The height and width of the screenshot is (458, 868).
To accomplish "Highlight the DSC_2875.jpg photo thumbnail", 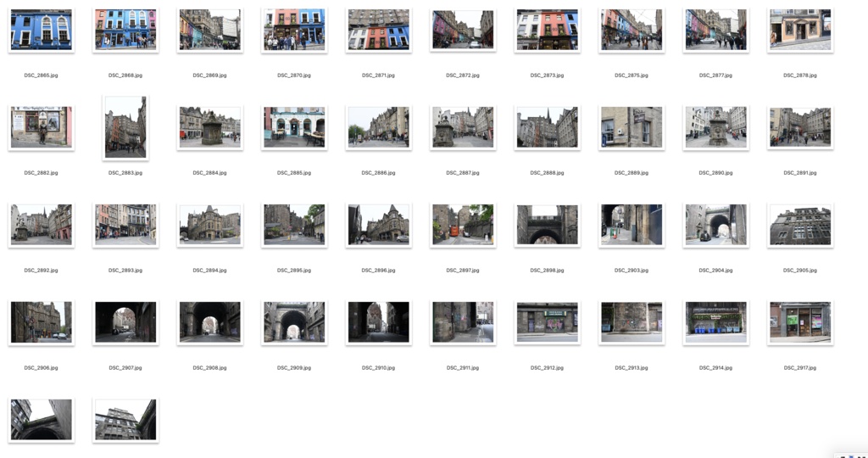I will 632,30.
